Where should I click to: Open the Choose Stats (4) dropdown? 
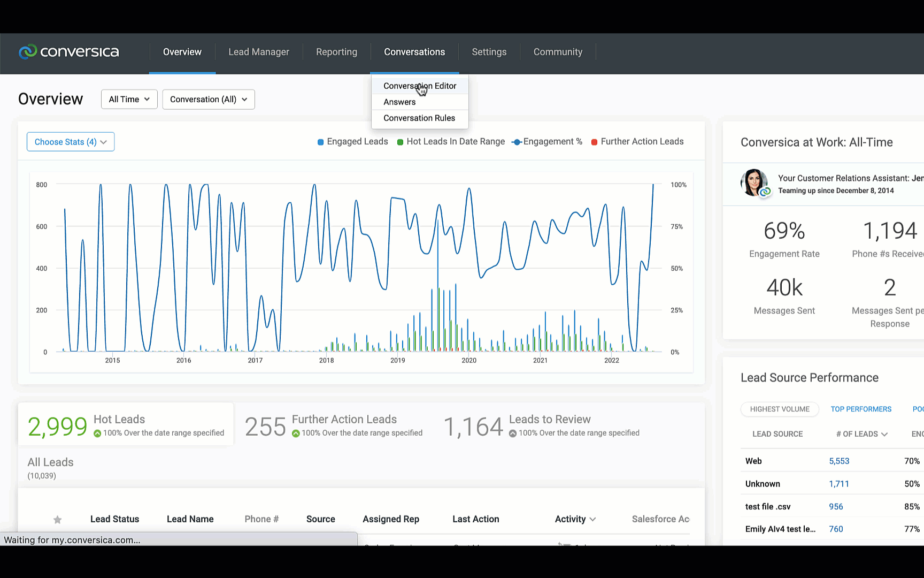click(71, 142)
